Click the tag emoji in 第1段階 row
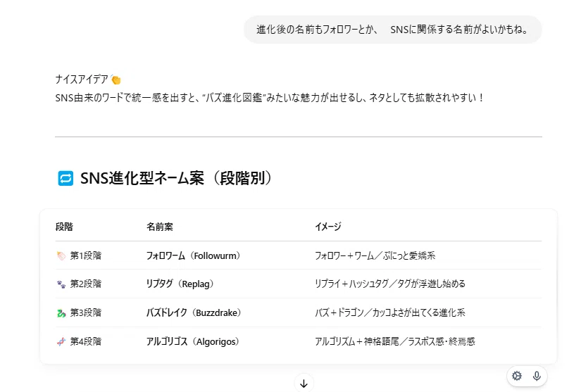 [61, 255]
